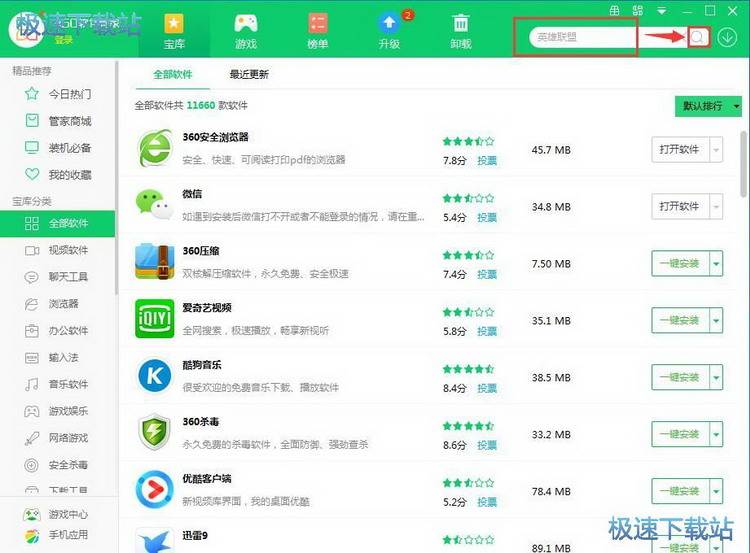Select the 游戏娱乐 category
Screen dimensions: 750x553
click(x=56, y=411)
